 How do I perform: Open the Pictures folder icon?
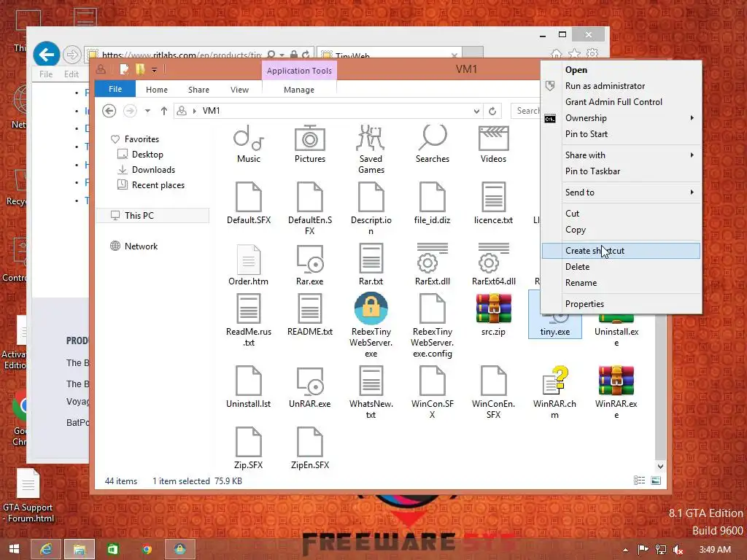(309, 138)
